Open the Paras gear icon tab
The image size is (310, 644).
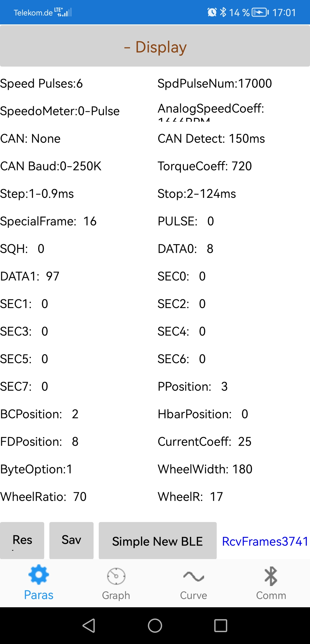39,583
